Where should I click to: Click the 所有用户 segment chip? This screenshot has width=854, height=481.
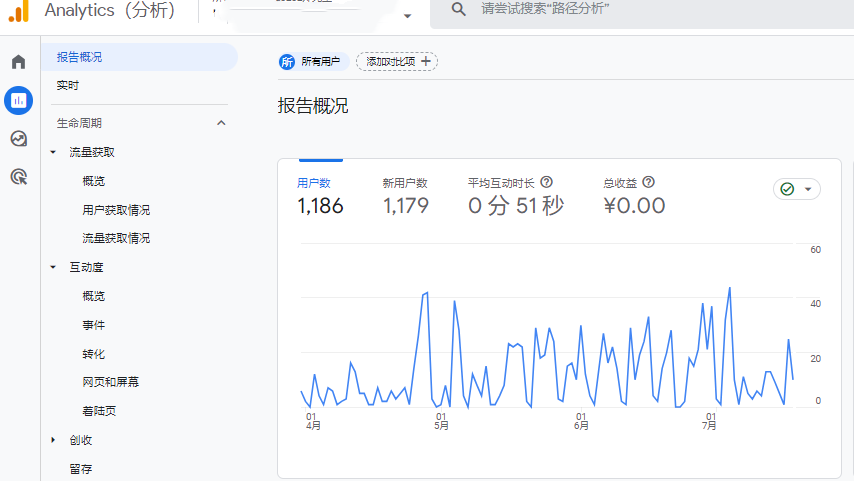(x=311, y=62)
